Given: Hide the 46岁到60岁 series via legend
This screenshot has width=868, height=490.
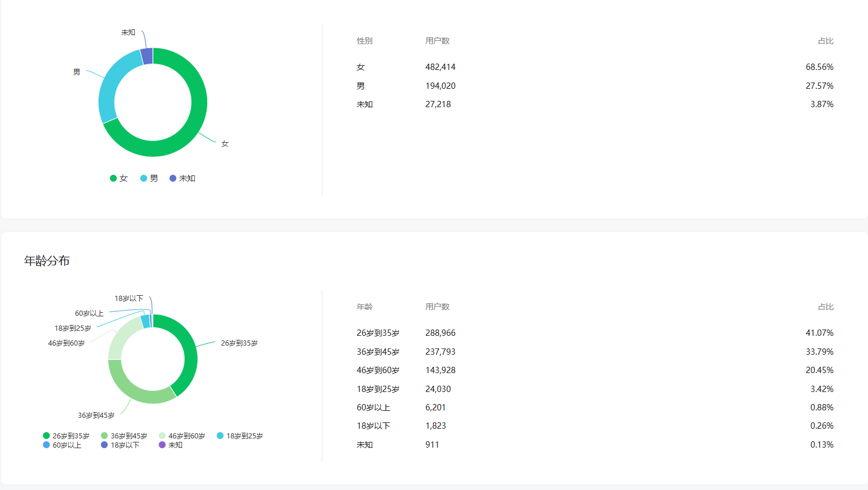Looking at the screenshot, I should pos(182,436).
